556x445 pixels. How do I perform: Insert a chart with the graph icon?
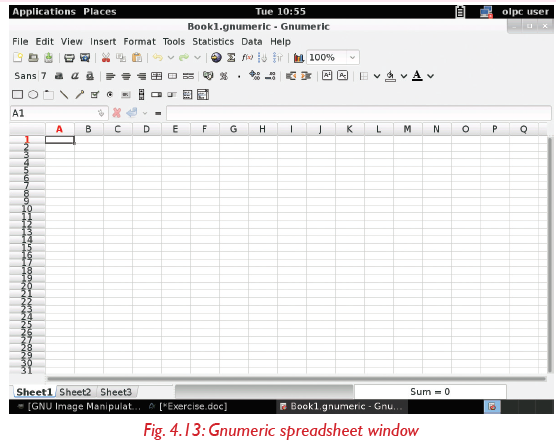tap(299, 58)
